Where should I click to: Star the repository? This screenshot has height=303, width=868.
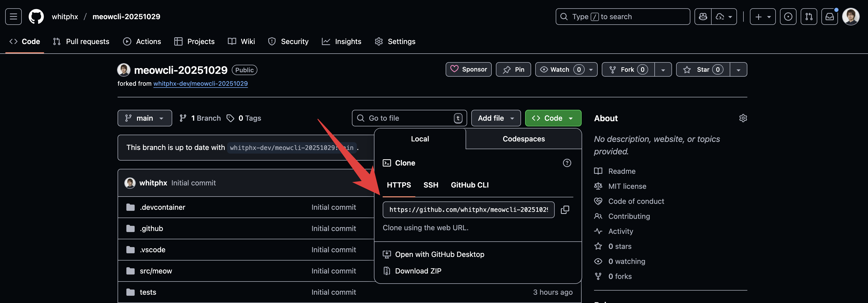[x=703, y=69]
